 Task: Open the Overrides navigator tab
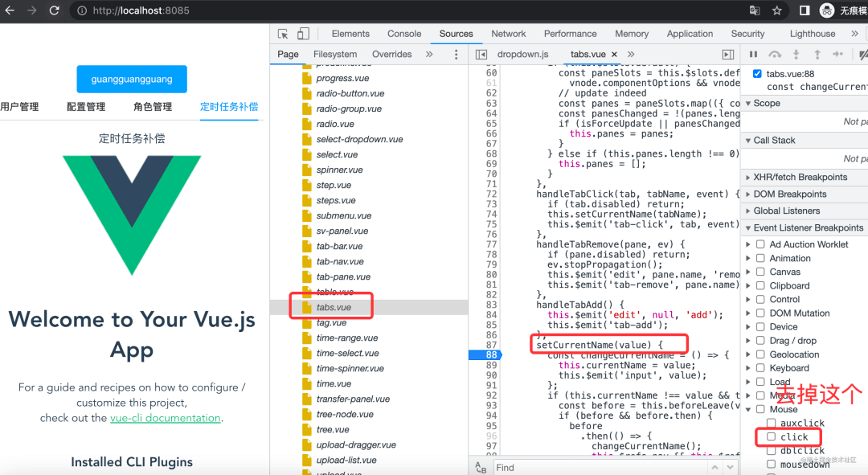point(392,55)
